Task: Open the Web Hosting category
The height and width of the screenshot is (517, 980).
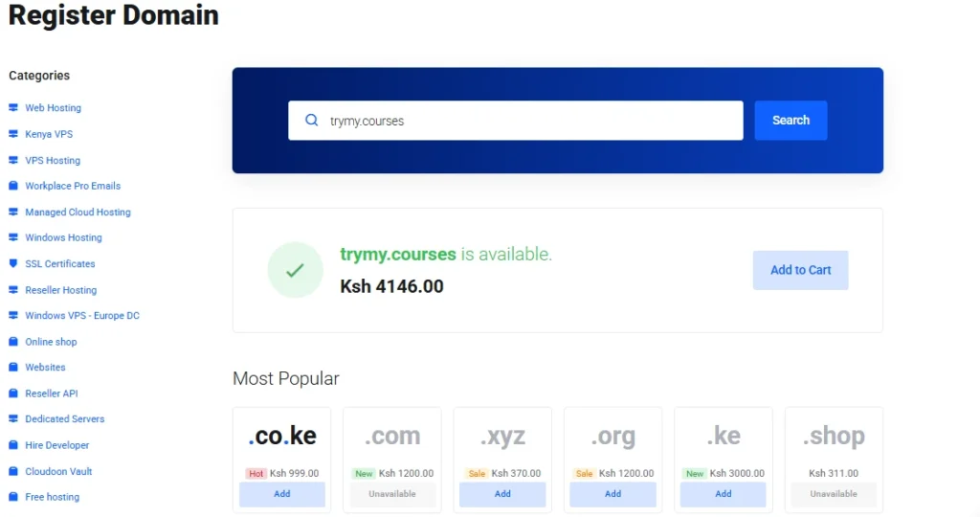Action: click(54, 107)
